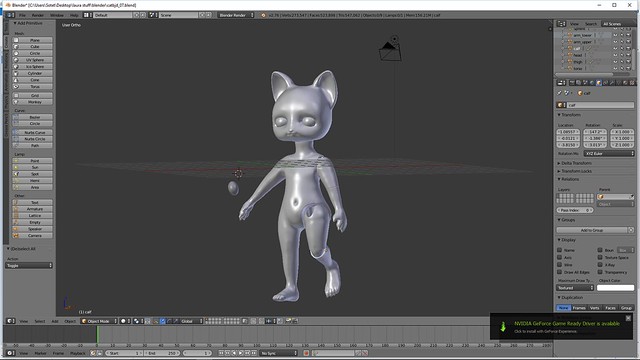
Task: Add a Bezier curve
Action: point(32,117)
